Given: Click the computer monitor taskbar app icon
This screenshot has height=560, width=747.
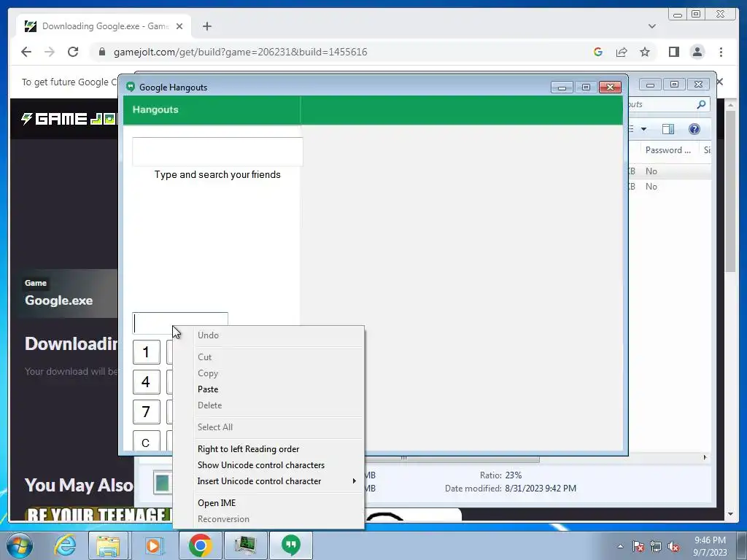Looking at the screenshot, I should (x=245, y=545).
